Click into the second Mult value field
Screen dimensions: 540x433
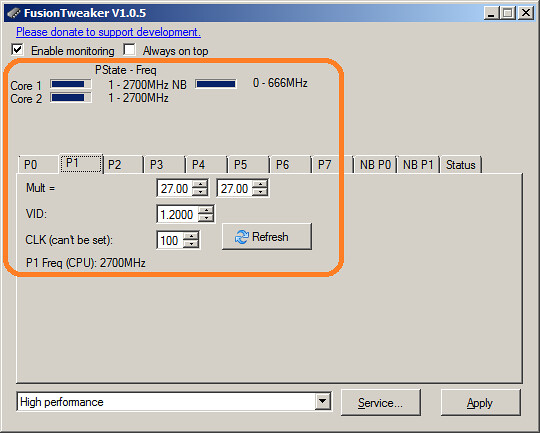235,188
